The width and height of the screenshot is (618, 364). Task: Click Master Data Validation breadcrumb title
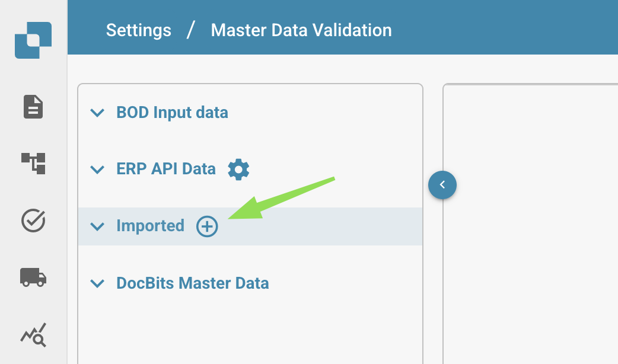(301, 30)
